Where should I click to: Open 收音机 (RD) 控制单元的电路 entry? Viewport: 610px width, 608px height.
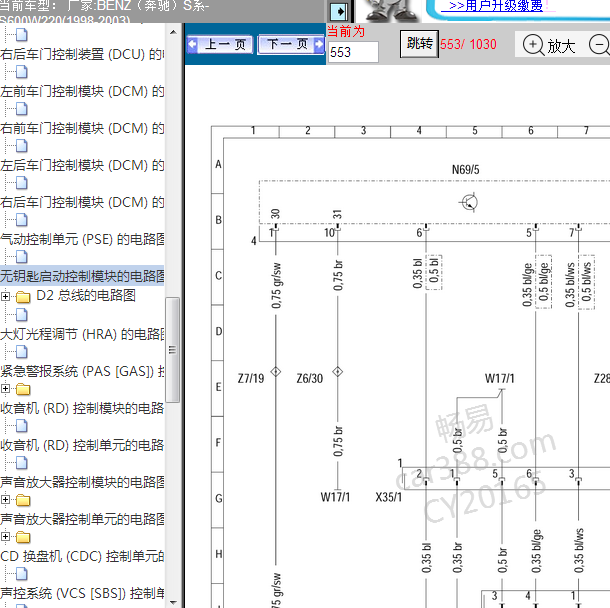pos(82,445)
